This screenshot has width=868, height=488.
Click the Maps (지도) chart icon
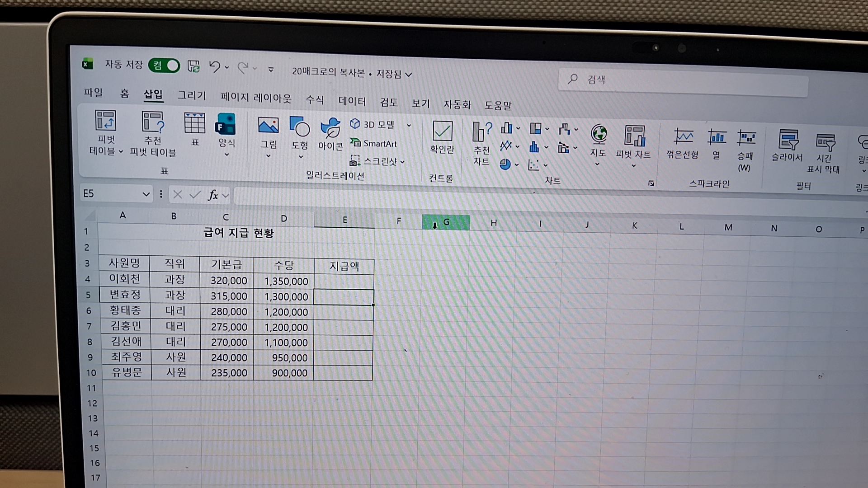click(x=599, y=135)
